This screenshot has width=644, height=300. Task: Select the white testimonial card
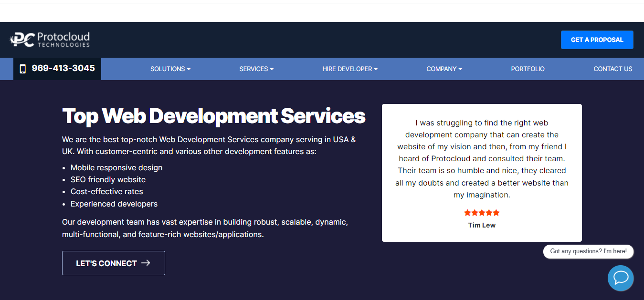click(x=482, y=172)
